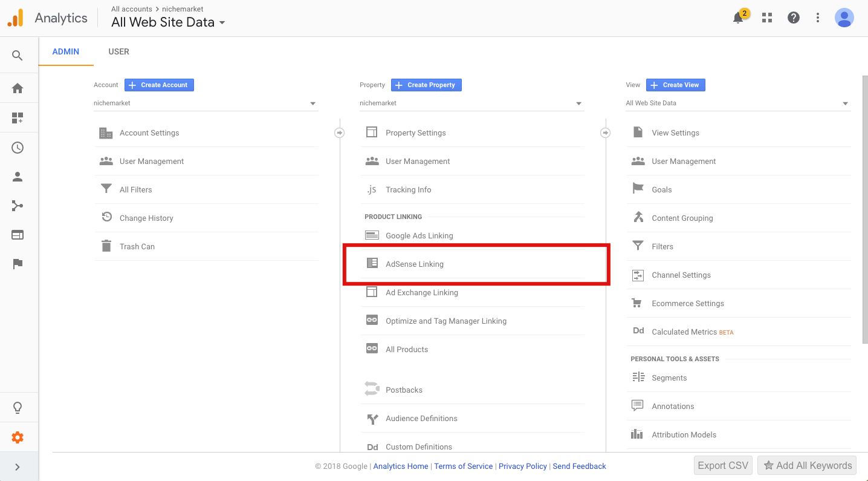This screenshot has width=868, height=481.
Task: Expand Custom Definitions
Action: pos(472,445)
